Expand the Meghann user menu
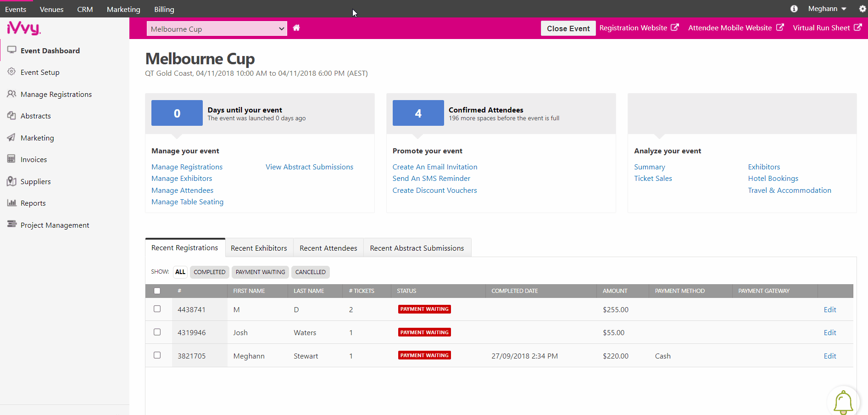Viewport: 868px width, 415px height. 827,9
